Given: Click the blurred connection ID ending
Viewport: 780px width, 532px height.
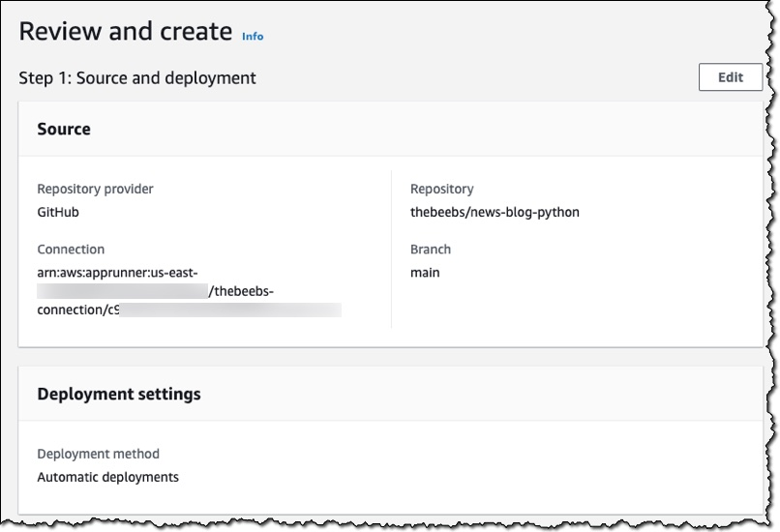Looking at the screenshot, I should [232, 310].
